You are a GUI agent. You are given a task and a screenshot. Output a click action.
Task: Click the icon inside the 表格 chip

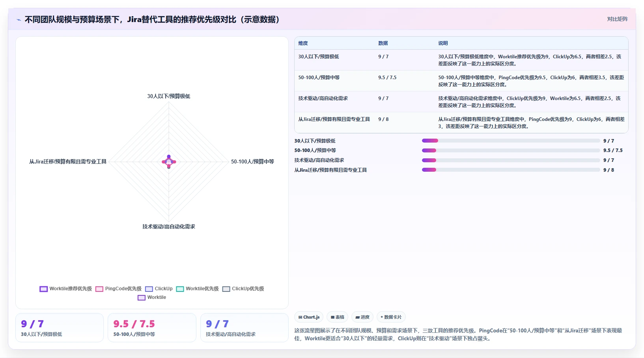pos(332,317)
